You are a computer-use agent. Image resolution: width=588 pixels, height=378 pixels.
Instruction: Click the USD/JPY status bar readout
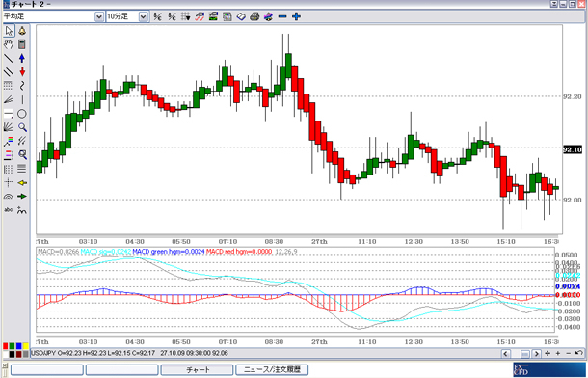[129, 353]
